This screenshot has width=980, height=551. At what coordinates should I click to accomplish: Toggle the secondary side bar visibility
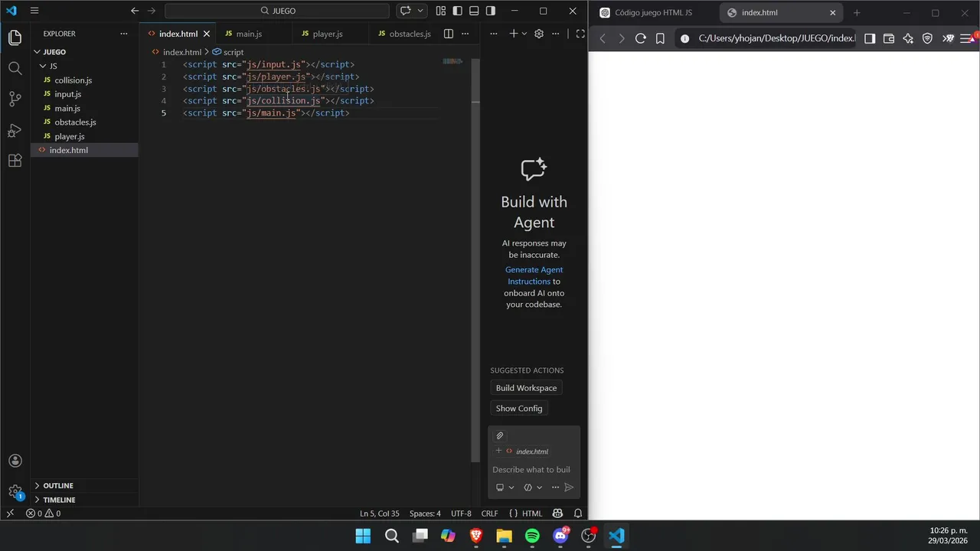coord(491,11)
